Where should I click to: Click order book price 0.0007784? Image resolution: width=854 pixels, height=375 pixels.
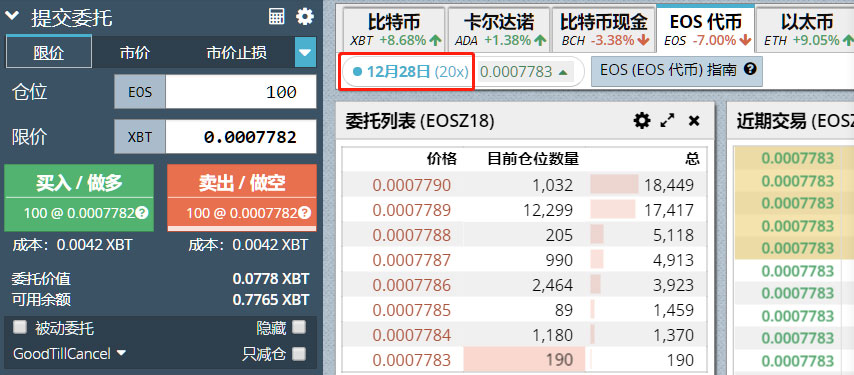412,335
